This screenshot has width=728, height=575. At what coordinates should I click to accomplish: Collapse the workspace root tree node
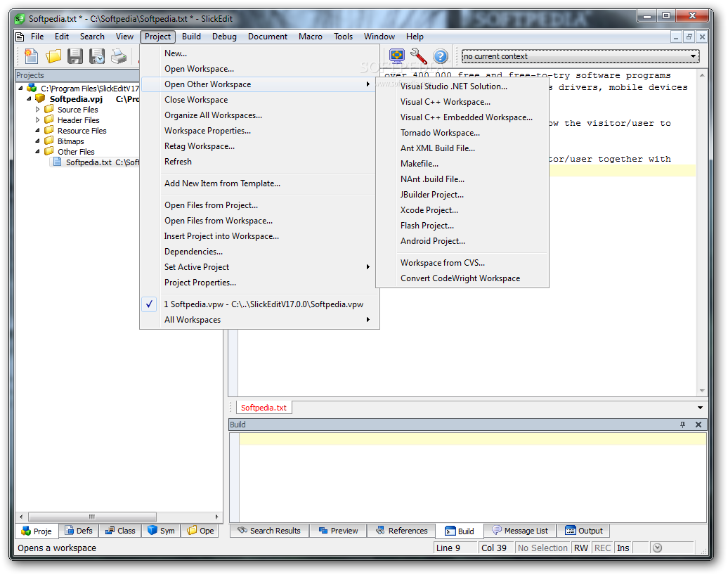pos(20,88)
